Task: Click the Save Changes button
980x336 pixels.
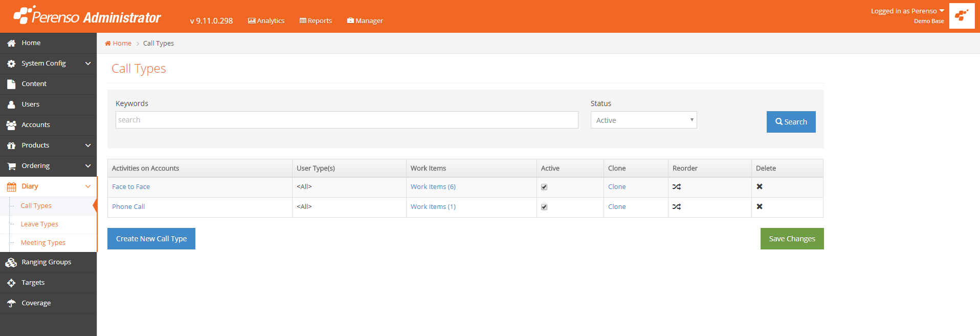Action: click(792, 239)
